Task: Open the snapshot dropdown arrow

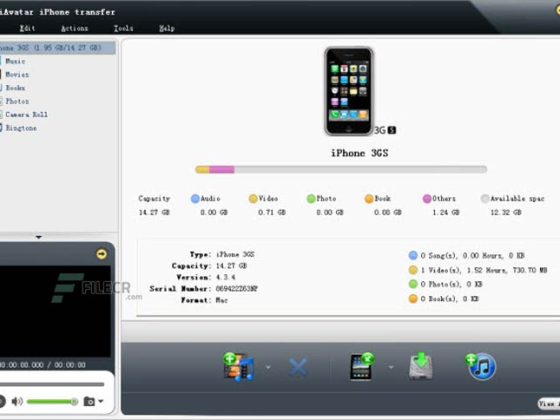Action: [x=101, y=401]
